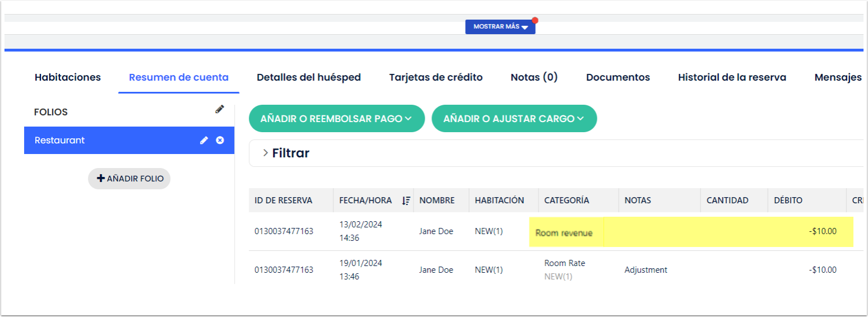Go to Tarjetas de crédito tab

(435, 77)
